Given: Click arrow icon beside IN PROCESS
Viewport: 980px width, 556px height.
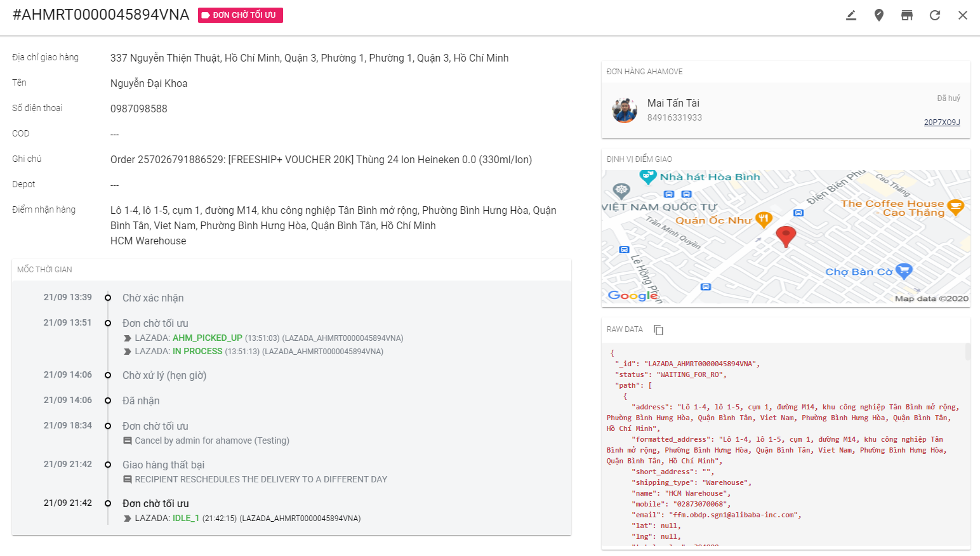Looking at the screenshot, I should point(128,352).
